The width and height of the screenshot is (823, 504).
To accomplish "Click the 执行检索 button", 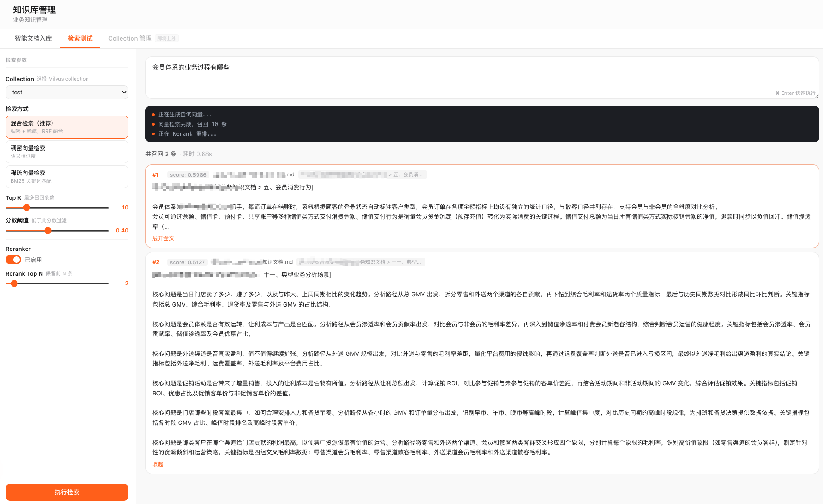I will [67, 492].
